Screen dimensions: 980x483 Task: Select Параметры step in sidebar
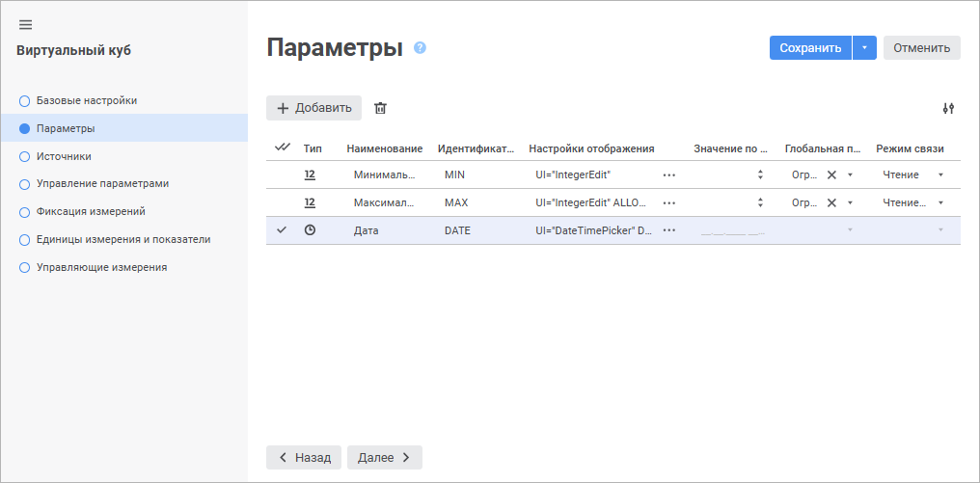click(123, 128)
